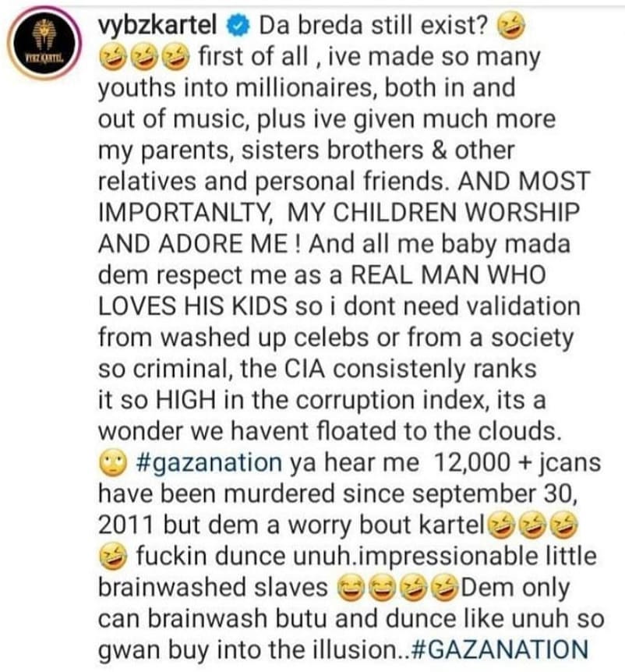This screenshot has width=625, height=672.
Task: Open the lowercase #gazanation hashtag
Action: [x=209, y=463]
